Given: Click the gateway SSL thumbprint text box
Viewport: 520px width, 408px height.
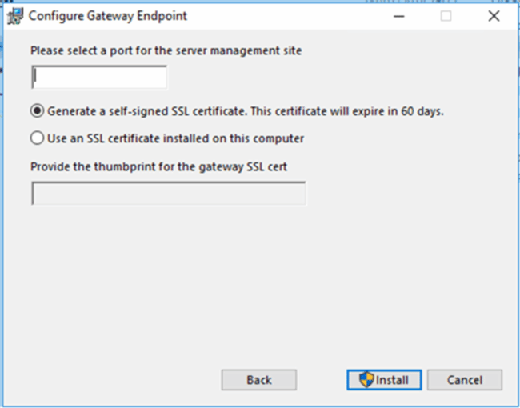Looking at the screenshot, I should [169, 193].
